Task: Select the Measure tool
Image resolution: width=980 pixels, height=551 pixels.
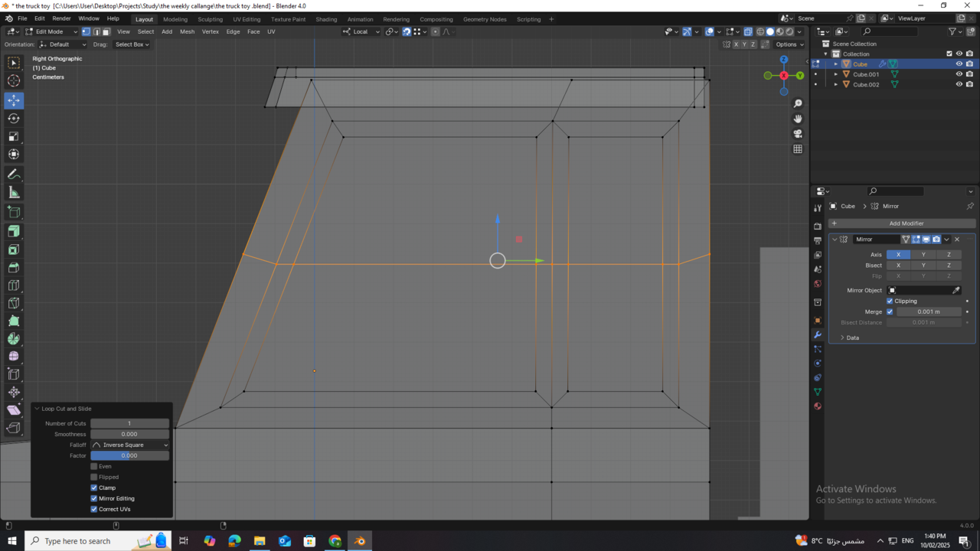Action: tap(13, 193)
